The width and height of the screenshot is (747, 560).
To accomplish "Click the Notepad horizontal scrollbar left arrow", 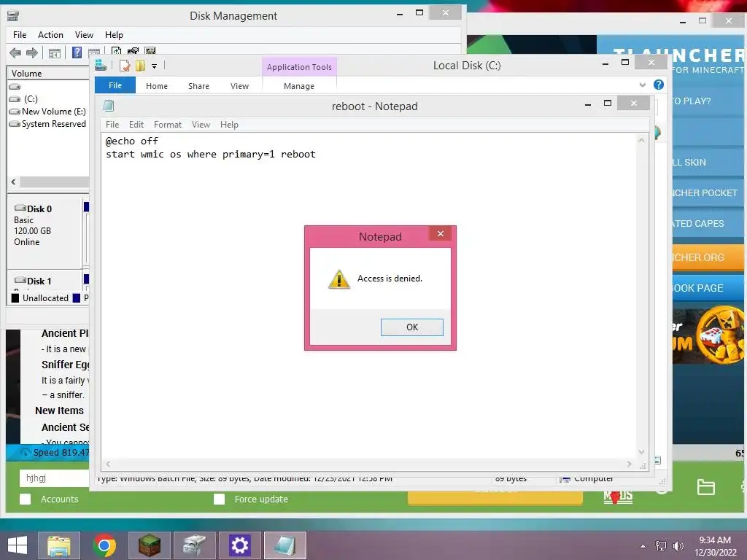I will click(x=108, y=464).
